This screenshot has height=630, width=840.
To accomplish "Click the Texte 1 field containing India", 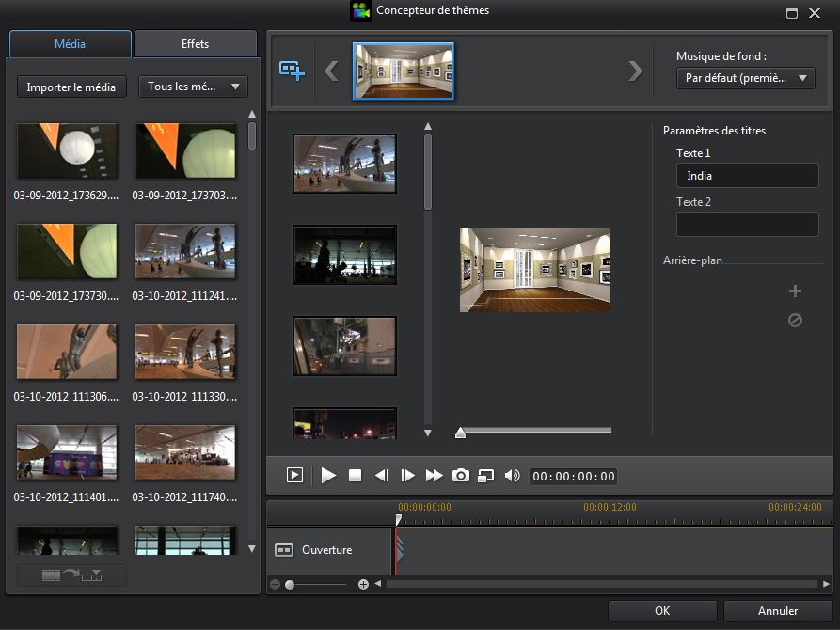I will click(747, 176).
